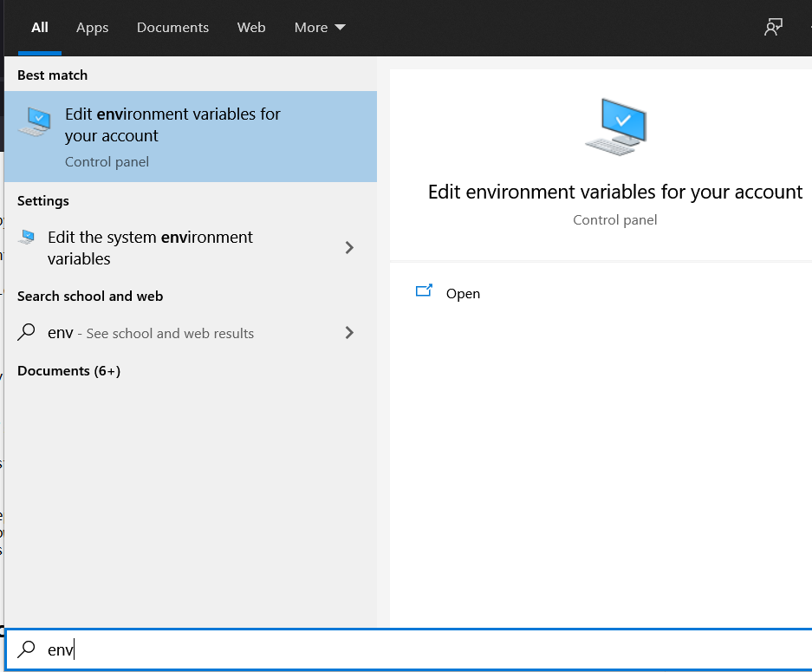Screen dimensions: 812x672
Task: Click Control panel label under best match
Action: 107,162
